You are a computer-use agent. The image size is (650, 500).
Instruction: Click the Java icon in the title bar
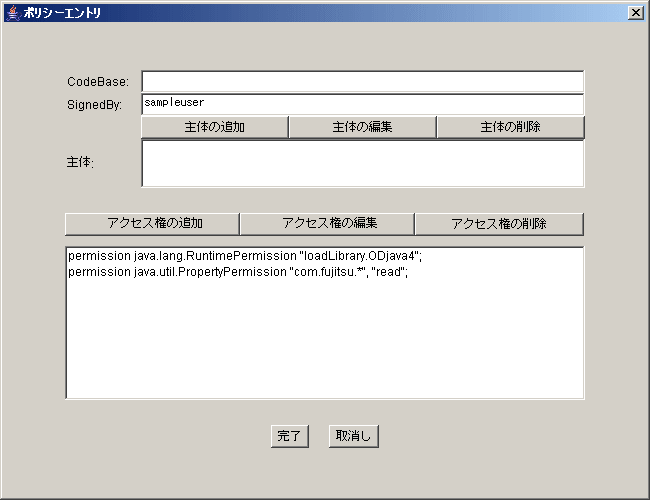pyautogui.click(x=12, y=12)
